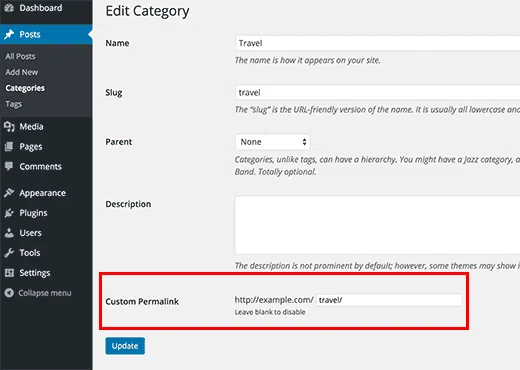Open the Settings menu label
This screenshot has height=370, width=520.
(35, 273)
